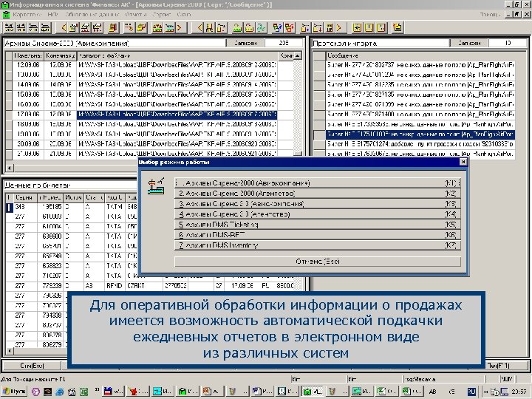Image resolution: width=532 pixels, height=399 pixels.
Task: Click the toolbar icon right of the orange padlock
Action: click(261, 28)
